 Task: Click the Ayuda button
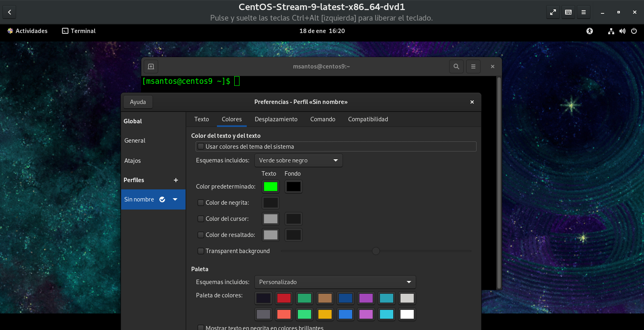(138, 102)
